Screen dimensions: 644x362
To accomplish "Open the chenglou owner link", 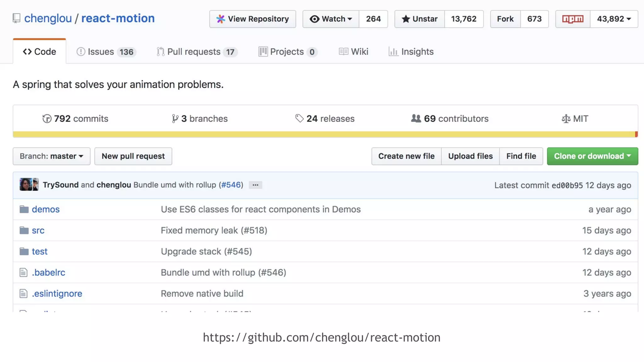I will point(48,18).
